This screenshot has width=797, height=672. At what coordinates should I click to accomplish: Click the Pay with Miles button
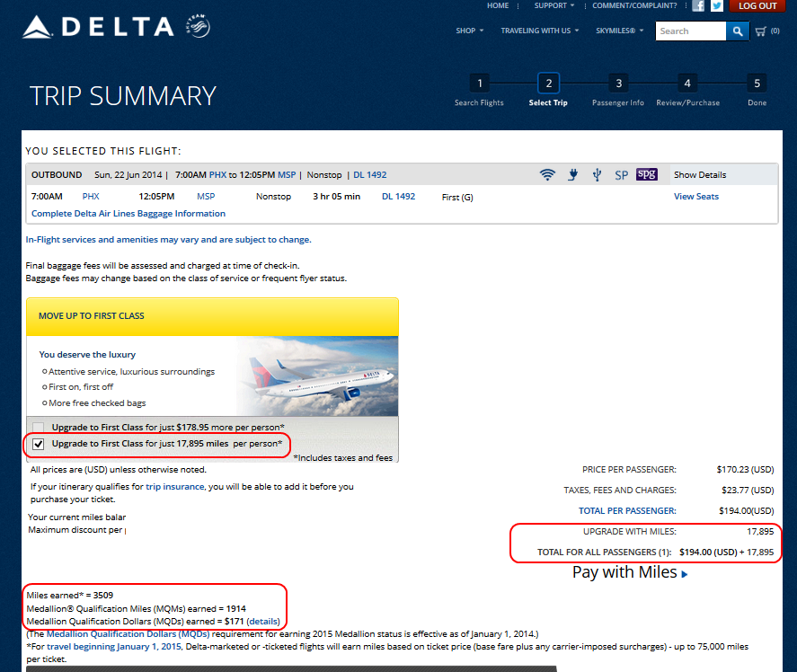click(629, 572)
